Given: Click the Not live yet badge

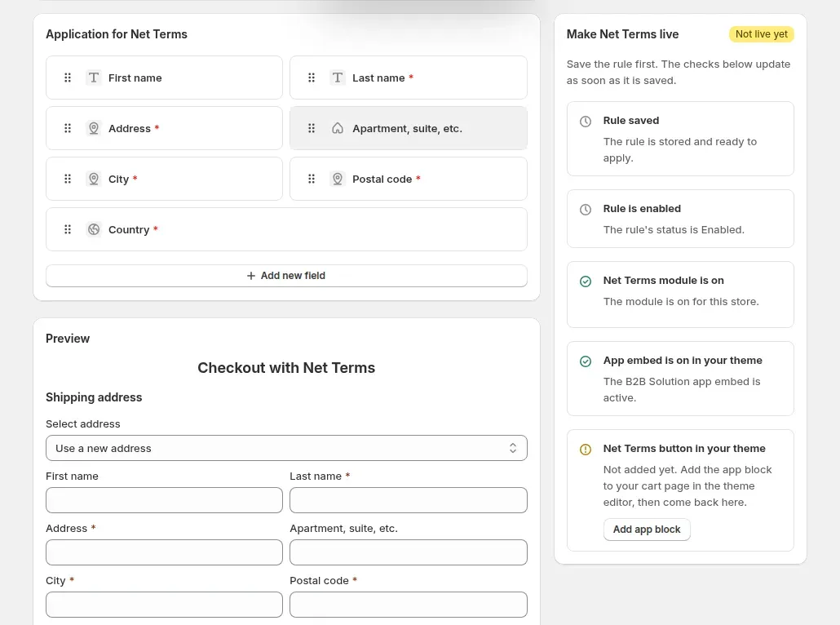Looking at the screenshot, I should coord(761,33).
